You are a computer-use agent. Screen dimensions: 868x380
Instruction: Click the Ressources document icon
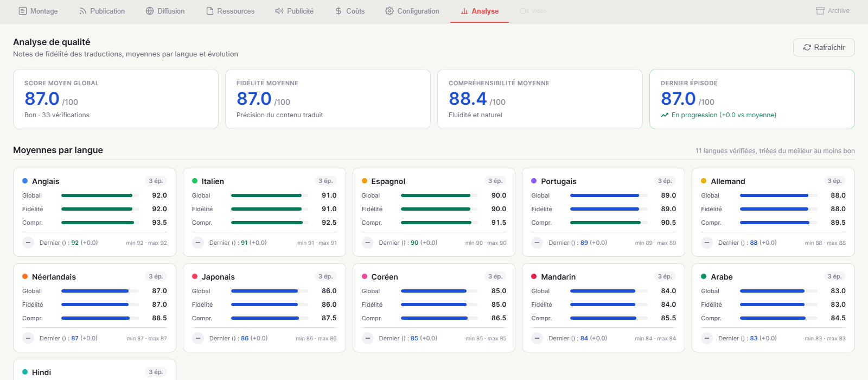(210, 11)
